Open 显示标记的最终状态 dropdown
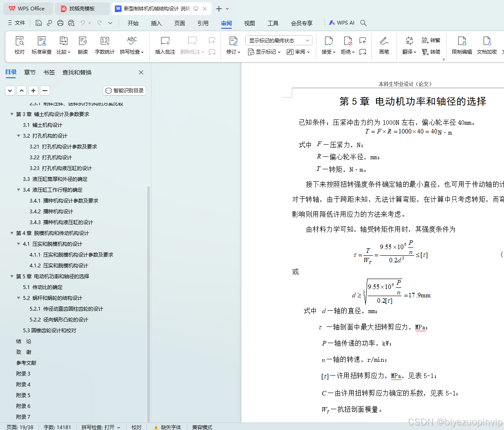 point(279,40)
